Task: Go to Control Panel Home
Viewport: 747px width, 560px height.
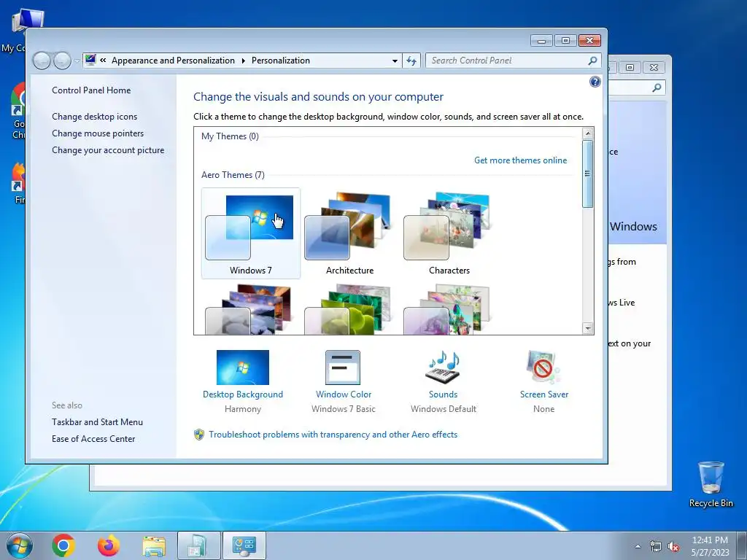Action: tap(91, 90)
